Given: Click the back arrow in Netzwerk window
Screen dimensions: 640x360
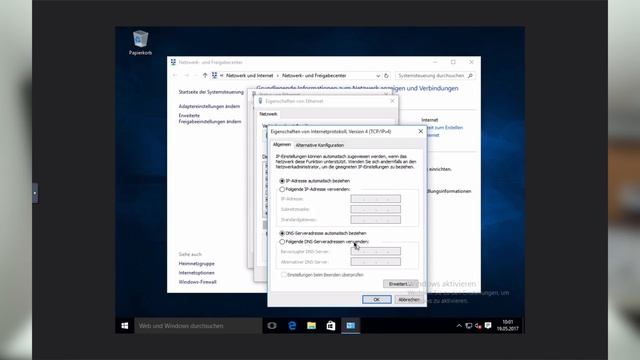Looking at the screenshot, I should tap(175, 76).
